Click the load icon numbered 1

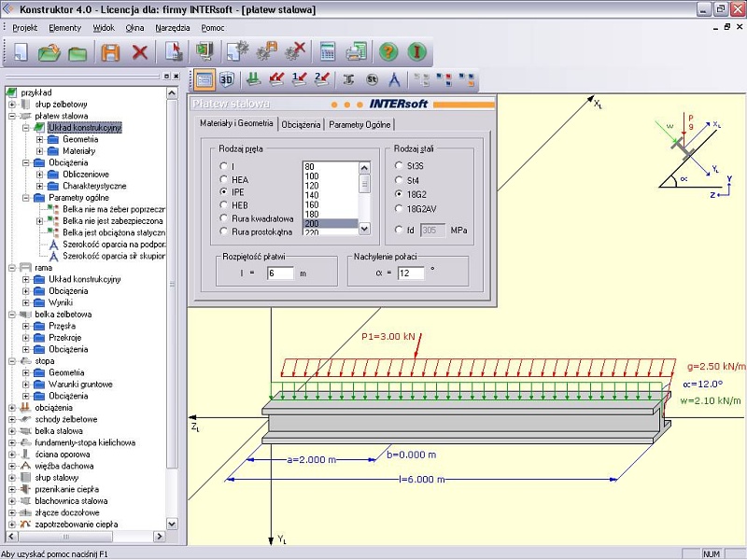point(299,79)
